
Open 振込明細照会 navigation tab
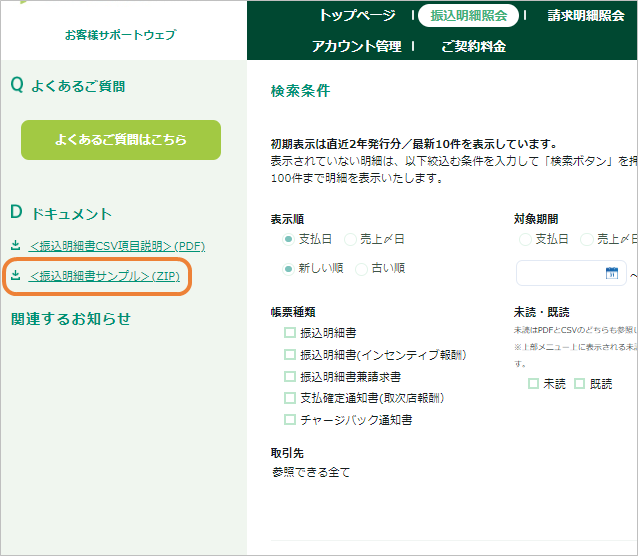pyautogui.click(x=468, y=15)
